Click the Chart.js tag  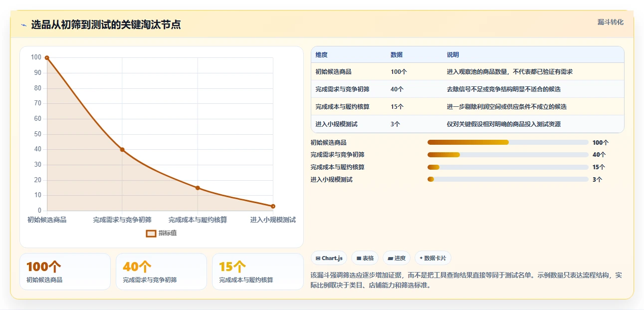[x=329, y=258]
